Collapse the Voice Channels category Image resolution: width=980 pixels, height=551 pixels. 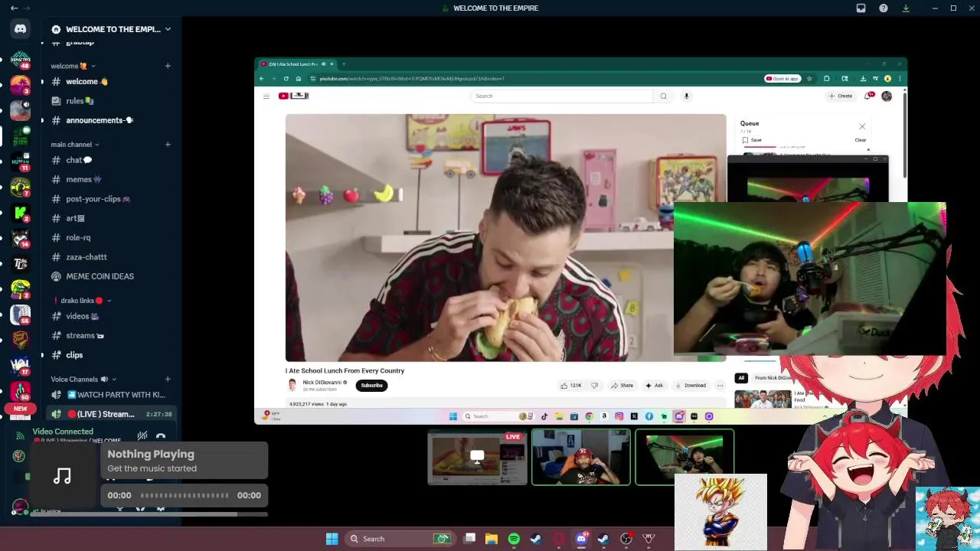click(x=84, y=379)
